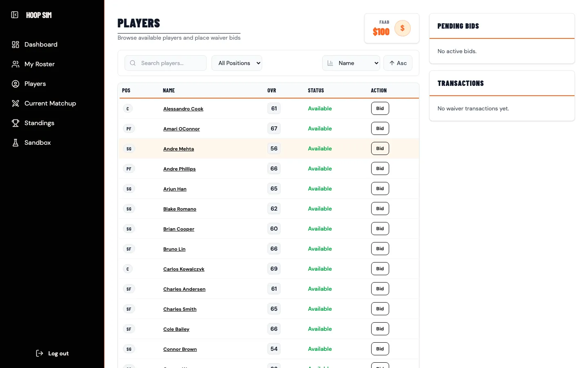This screenshot has height=368, width=588.
Task: View Connor Brown's player details
Action: click(180, 349)
